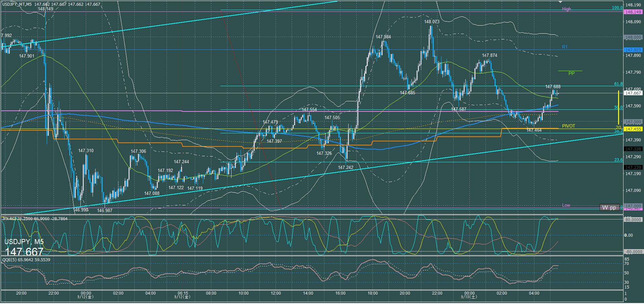
Task: Click the JFX-RCI indicator title
Action: (x=35, y=219)
